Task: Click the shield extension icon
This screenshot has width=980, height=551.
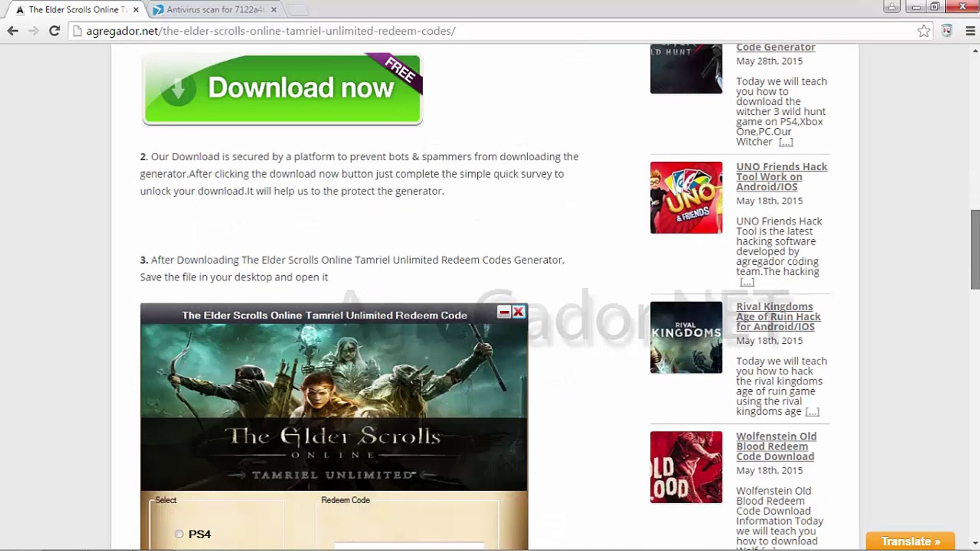Action: [947, 31]
